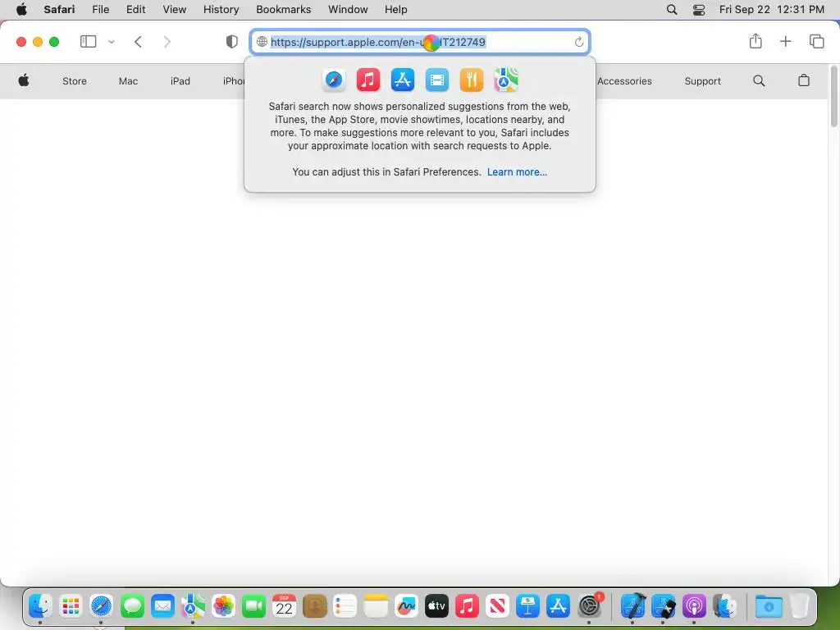The height and width of the screenshot is (630, 840).
Task: Open the Bookmarks menu
Action: pos(283,9)
